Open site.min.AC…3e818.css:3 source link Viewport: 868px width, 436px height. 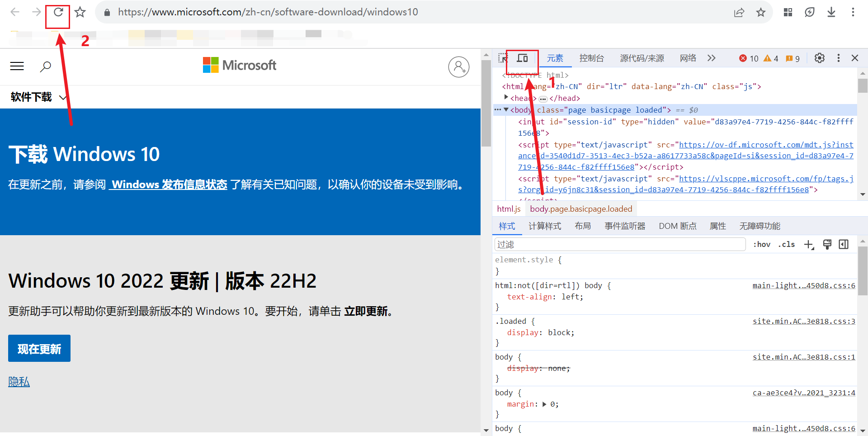click(804, 322)
